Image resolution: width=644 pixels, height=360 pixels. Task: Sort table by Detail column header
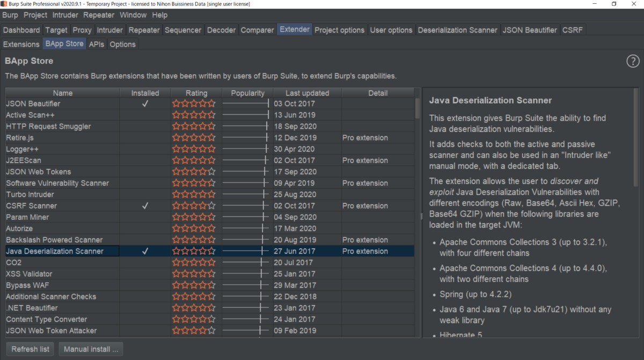(378, 93)
